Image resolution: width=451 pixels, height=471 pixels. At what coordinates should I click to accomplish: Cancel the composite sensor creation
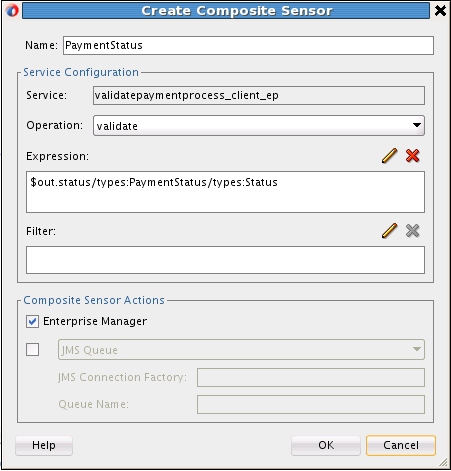coord(401,445)
